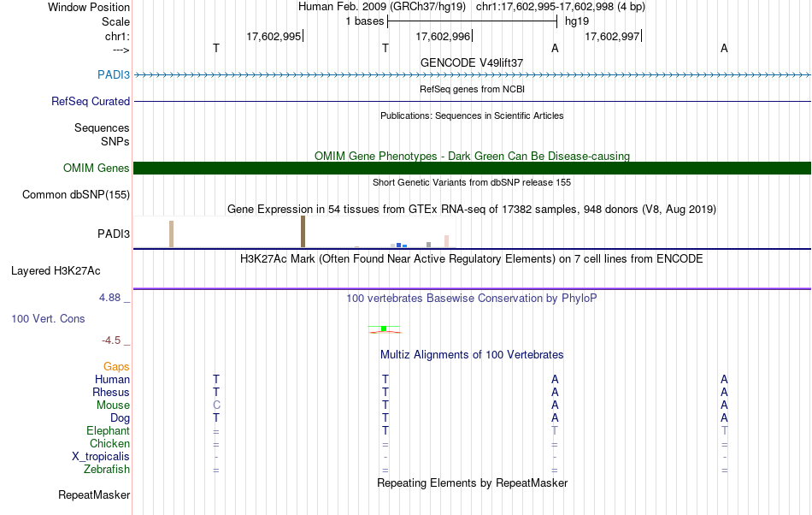Viewport: 812px width, 515px height.
Task: Click the OMIM Genes track label
Action: 96,169
